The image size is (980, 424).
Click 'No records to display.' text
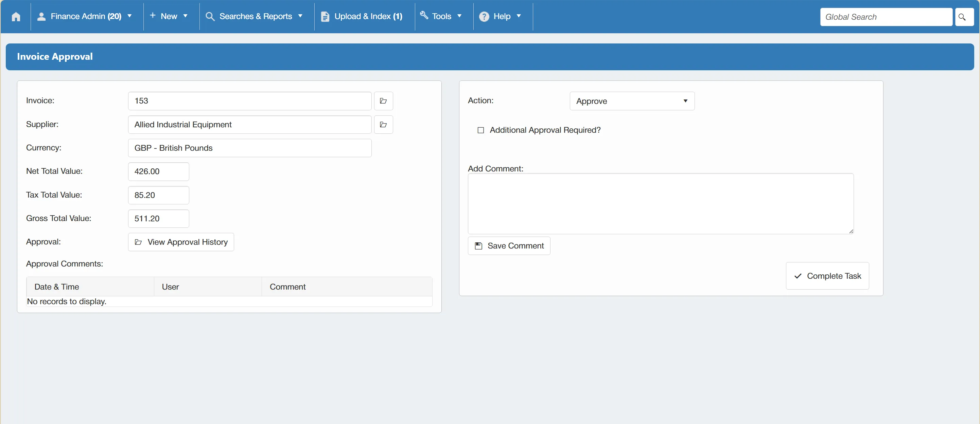[67, 301]
